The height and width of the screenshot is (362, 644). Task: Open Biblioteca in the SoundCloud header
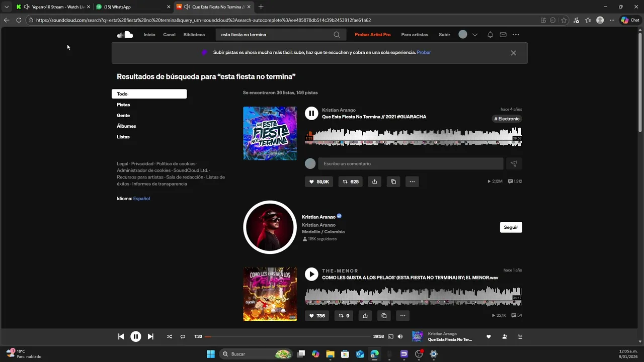[x=194, y=35]
